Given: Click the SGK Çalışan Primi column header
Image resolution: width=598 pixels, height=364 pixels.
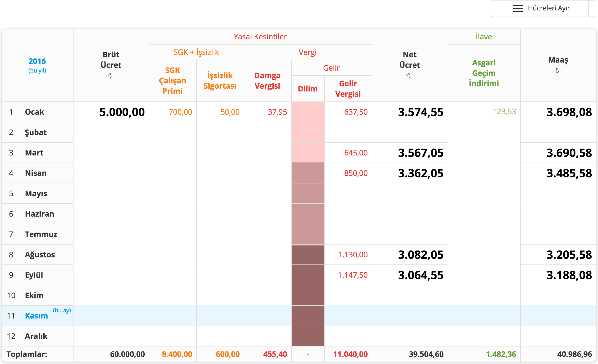Looking at the screenshot, I should click(173, 81).
